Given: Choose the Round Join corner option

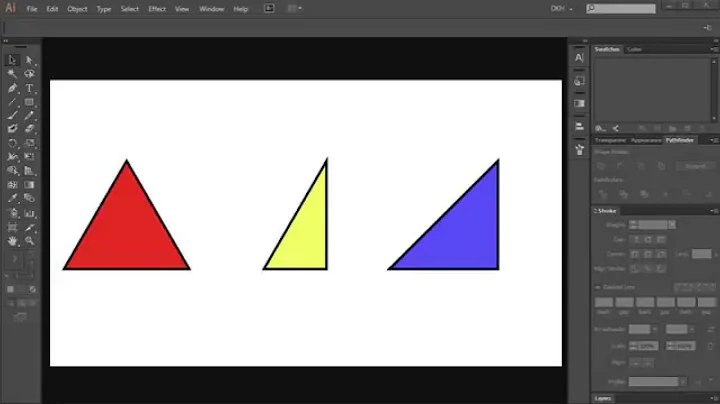Looking at the screenshot, I should click(x=648, y=254).
